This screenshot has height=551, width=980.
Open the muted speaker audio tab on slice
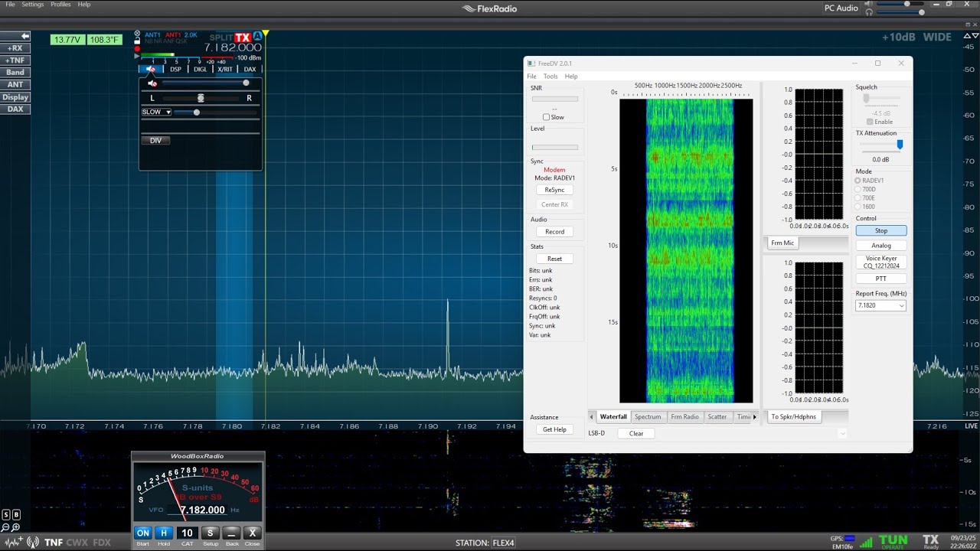[151, 69]
